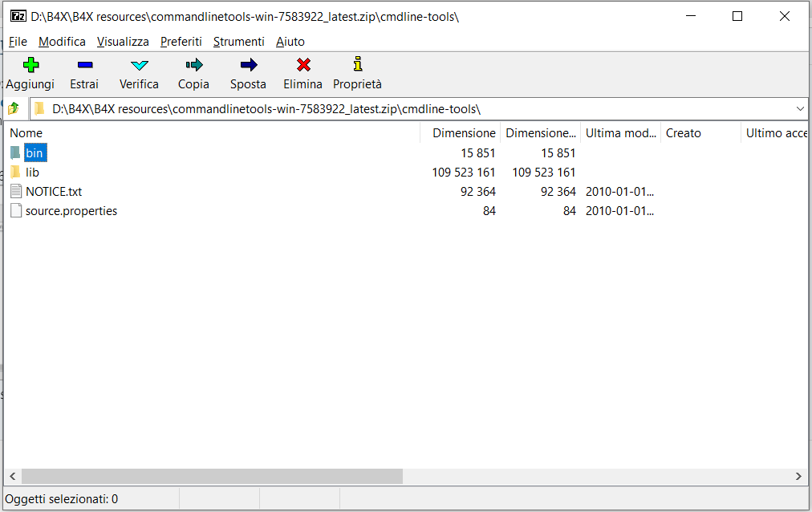
Task: Click the Verifica checkmark icon
Action: pyautogui.click(x=140, y=65)
